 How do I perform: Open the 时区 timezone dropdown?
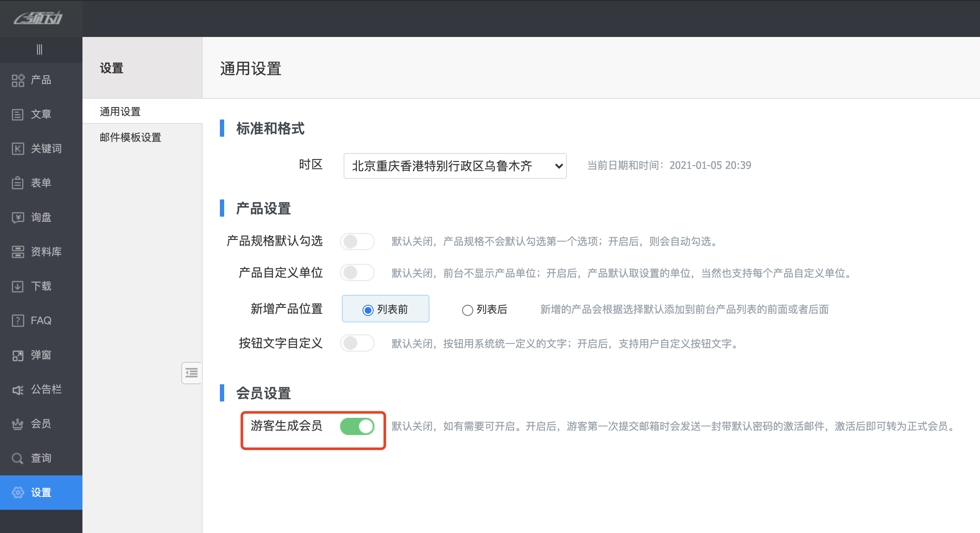[455, 166]
